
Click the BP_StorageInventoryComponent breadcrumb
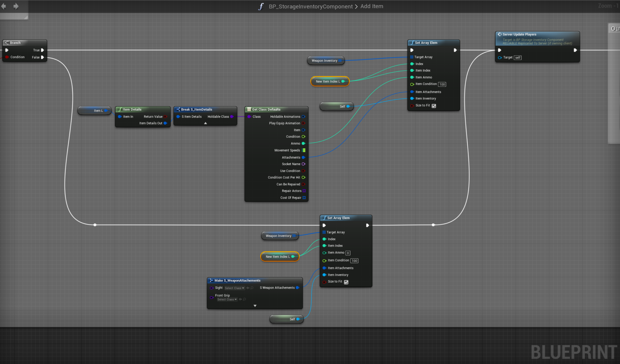pyautogui.click(x=310, y=6)
